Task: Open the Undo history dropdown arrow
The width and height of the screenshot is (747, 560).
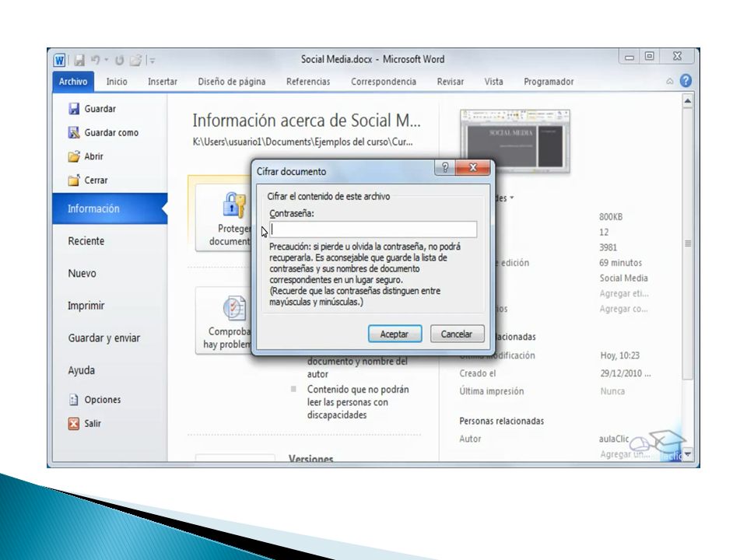Action: pyautogui.click(x=107, y=60)
